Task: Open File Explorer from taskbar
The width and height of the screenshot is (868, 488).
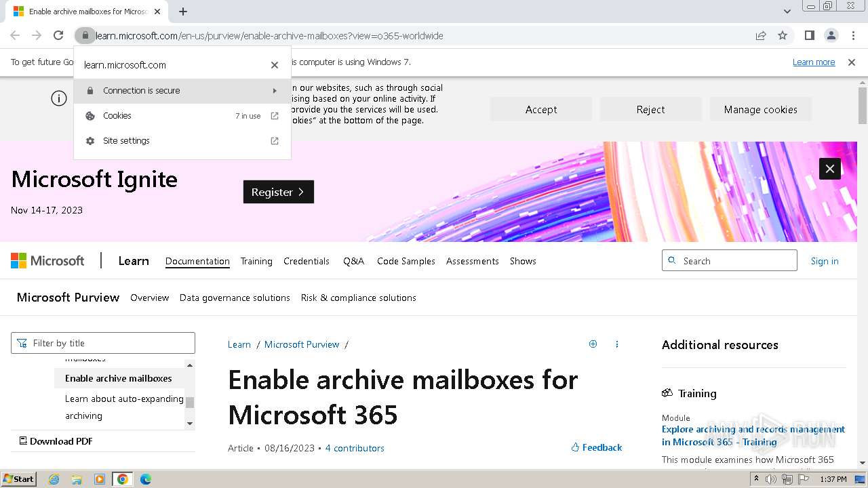Action: pos(77,479)
